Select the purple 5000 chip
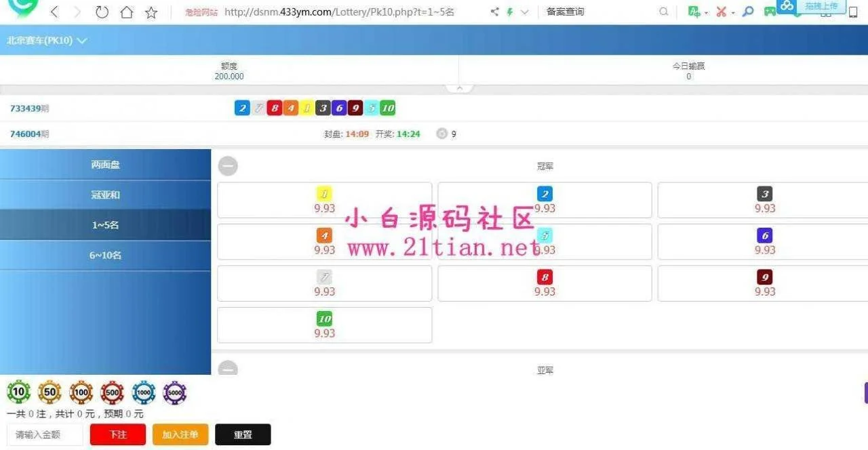 175,392
